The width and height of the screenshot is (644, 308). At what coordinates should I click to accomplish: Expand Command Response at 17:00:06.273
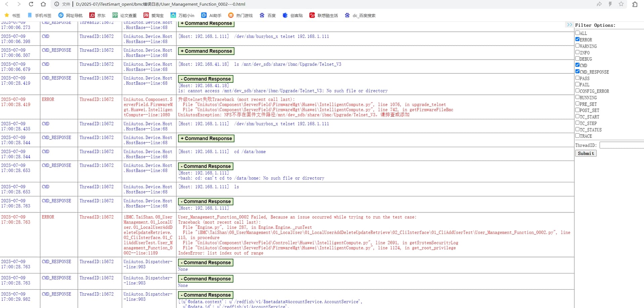[206, 23]
